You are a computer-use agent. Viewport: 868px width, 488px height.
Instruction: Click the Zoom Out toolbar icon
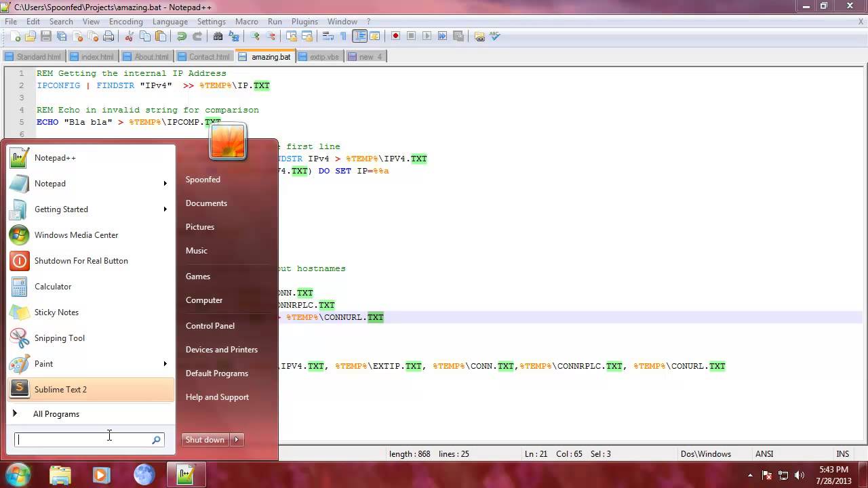(x=271, y=37)
